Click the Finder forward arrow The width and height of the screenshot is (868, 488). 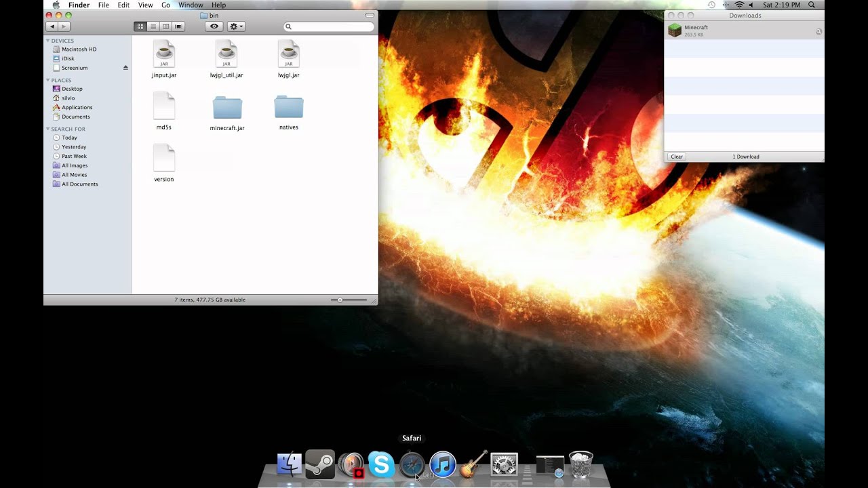tap(64, 26)
